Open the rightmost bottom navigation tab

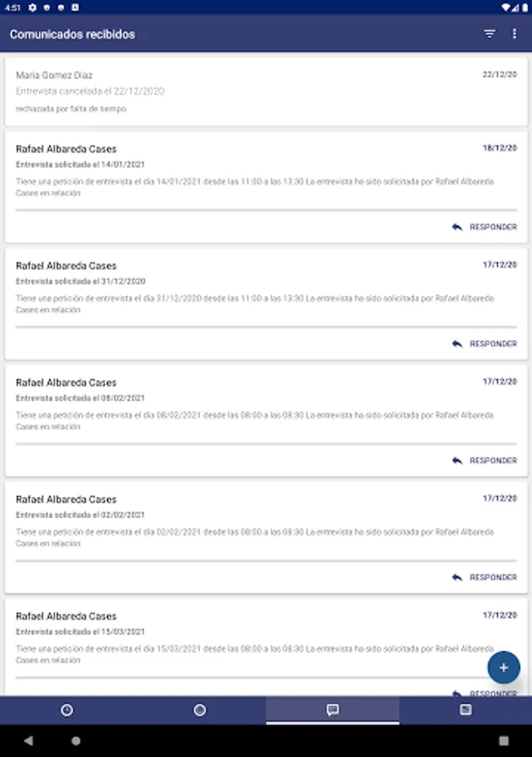[x=465, y=710]
